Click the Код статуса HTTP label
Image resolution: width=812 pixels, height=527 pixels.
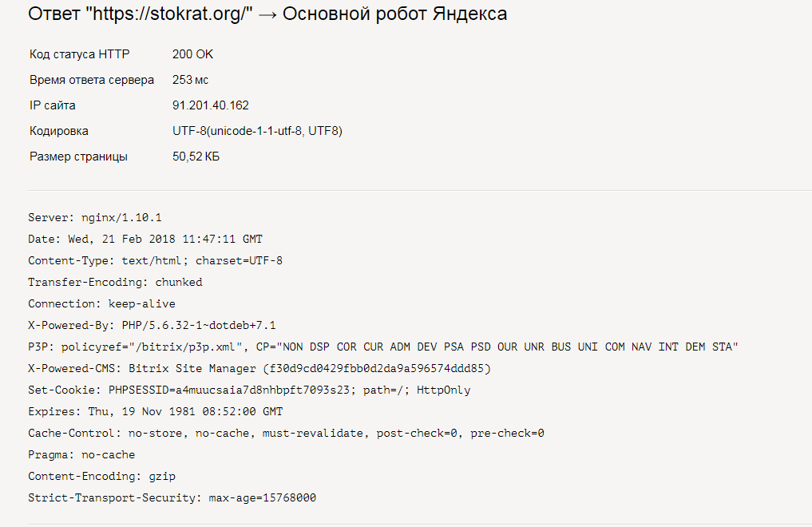click(x=80, y=54)
